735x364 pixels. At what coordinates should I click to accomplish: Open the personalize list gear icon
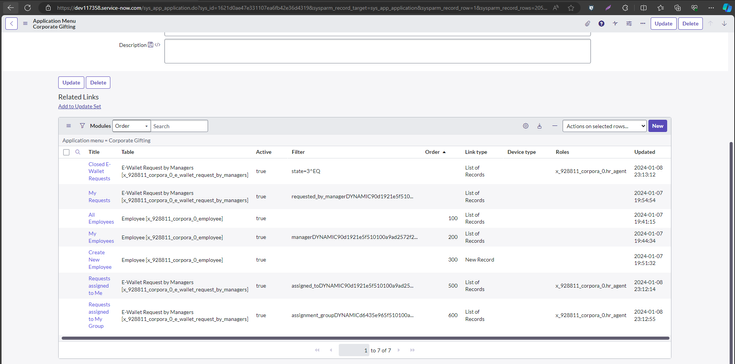525,126
